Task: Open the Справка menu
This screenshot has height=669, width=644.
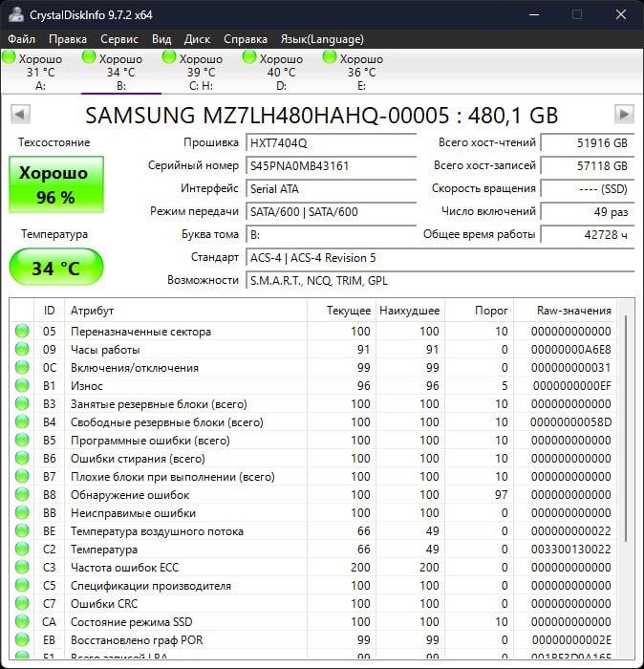Action: click(x=246, y=39)
